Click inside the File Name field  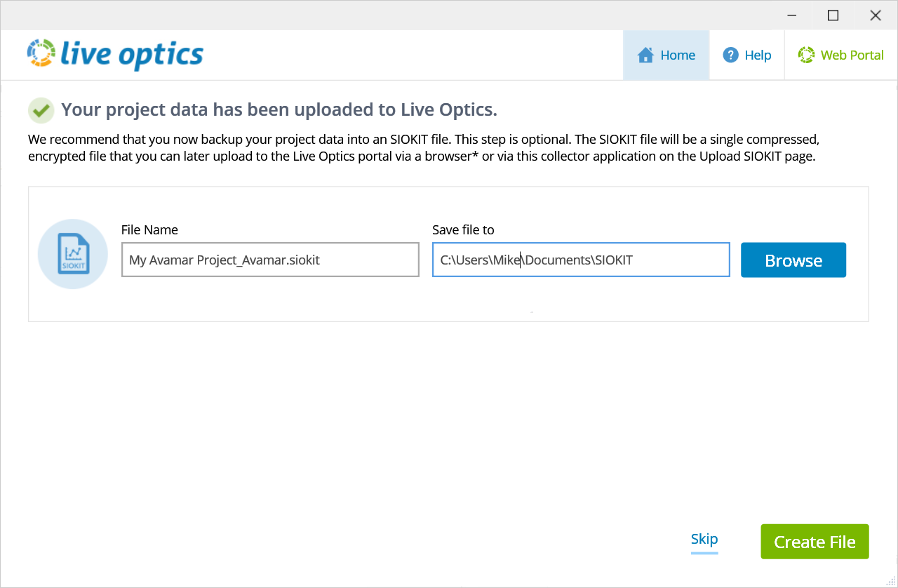(x=270, y=260)
